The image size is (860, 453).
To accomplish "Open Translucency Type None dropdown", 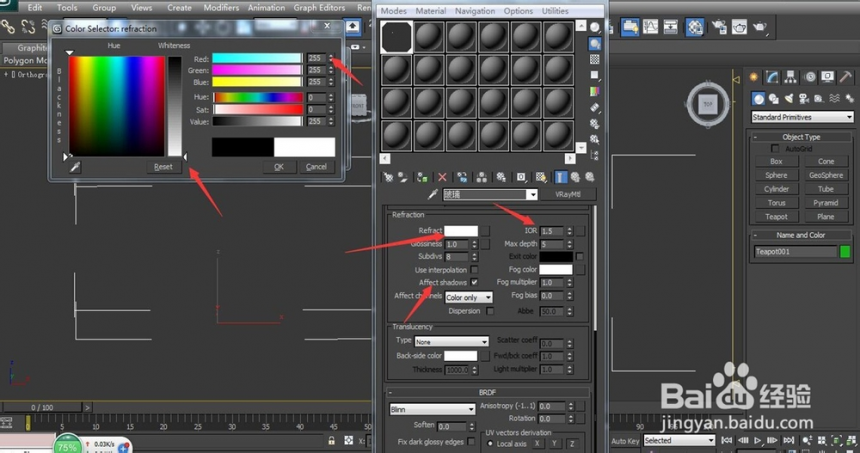I will click(x=451, y=342).
